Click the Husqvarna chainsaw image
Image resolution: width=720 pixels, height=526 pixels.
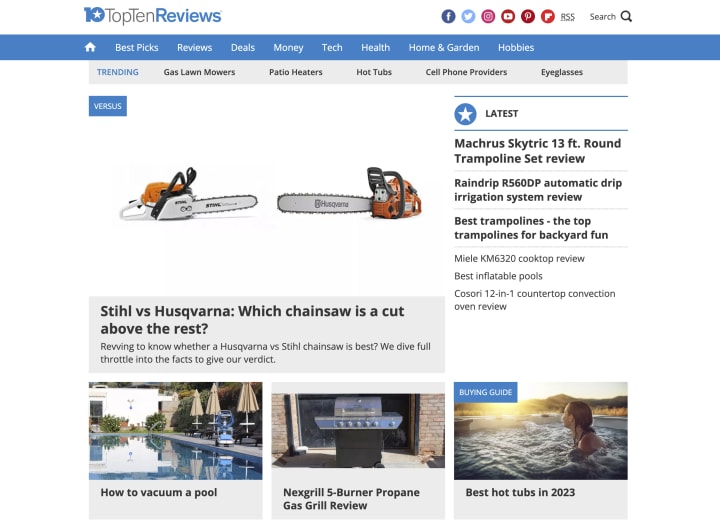[x=349, y=193]
